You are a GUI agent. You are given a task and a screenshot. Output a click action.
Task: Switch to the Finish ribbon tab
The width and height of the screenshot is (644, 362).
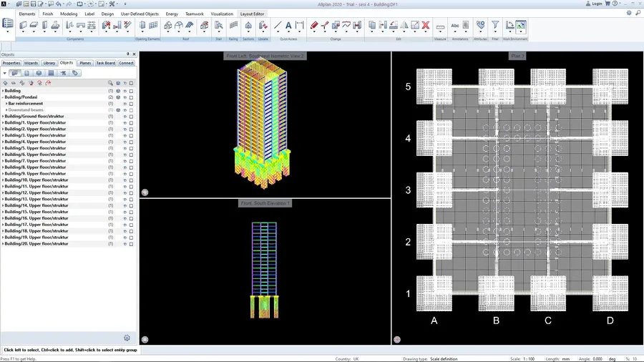48,14
